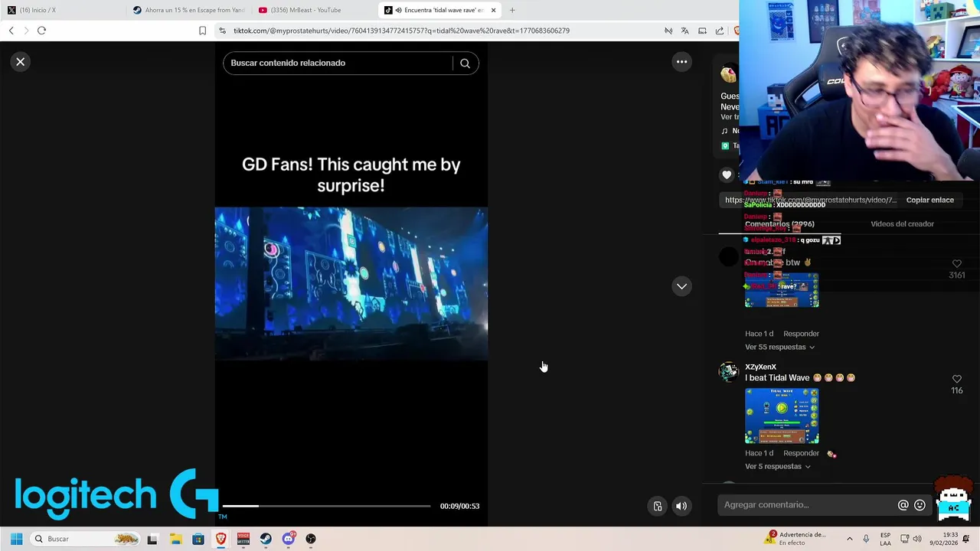
Task: Open the notifications bell in tray
Action: tap(967, 539)
